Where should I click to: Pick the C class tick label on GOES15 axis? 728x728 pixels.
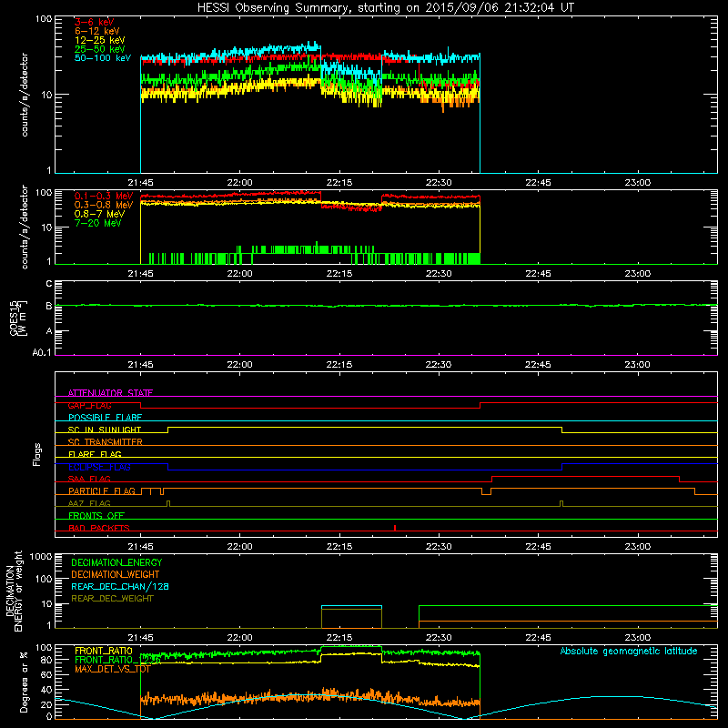[x=49, y=284]
